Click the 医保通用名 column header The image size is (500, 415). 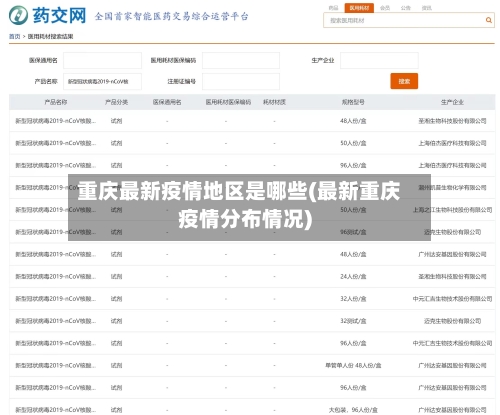point(167,102)
